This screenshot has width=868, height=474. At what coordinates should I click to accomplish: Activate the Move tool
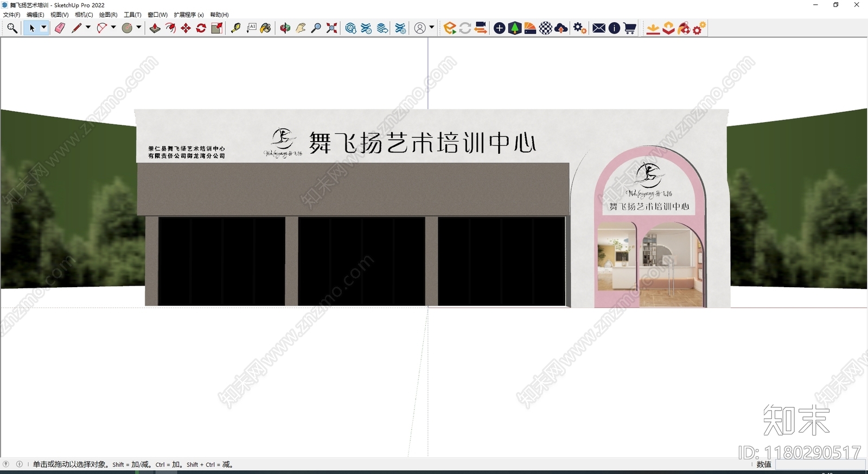[186, 28]
